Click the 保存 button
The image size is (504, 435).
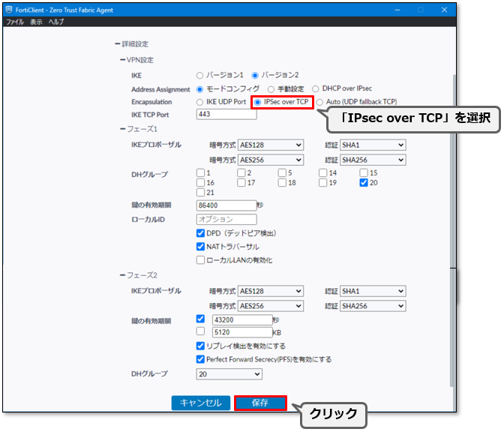click(x=260, y=403)
